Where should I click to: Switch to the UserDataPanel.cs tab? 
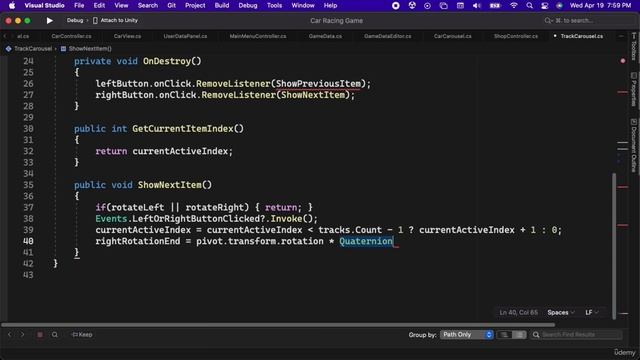tap(185, 36)
